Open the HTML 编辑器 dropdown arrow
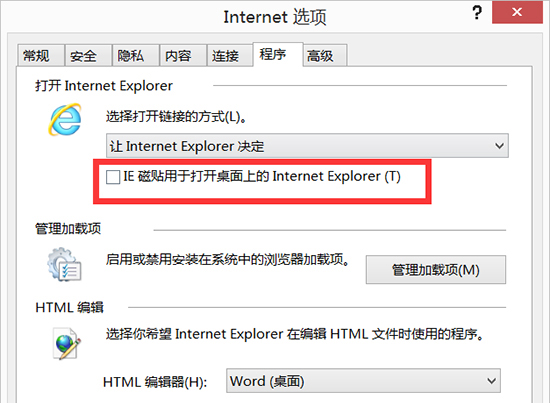Image resolution: width=550 pixels, height=403 pixels. click(491, 381)
